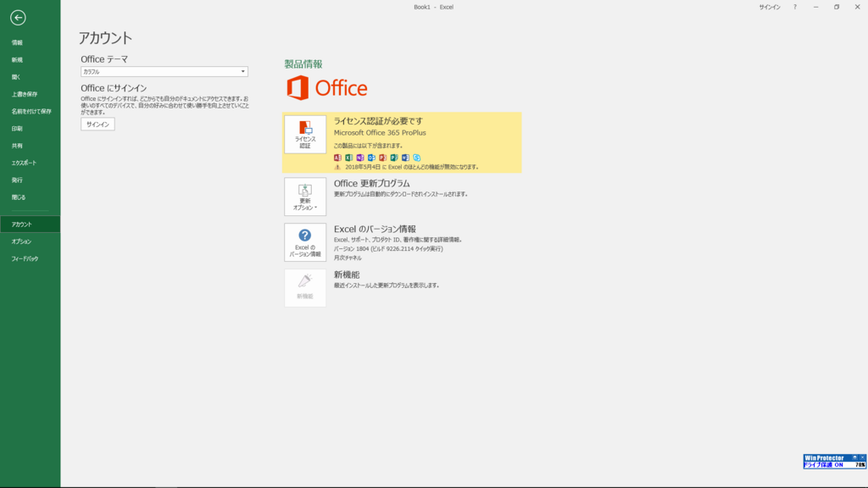The height and width of the screenshot is (488, 868).
Task: Click the 製品情報 heading
Action: 303,64
